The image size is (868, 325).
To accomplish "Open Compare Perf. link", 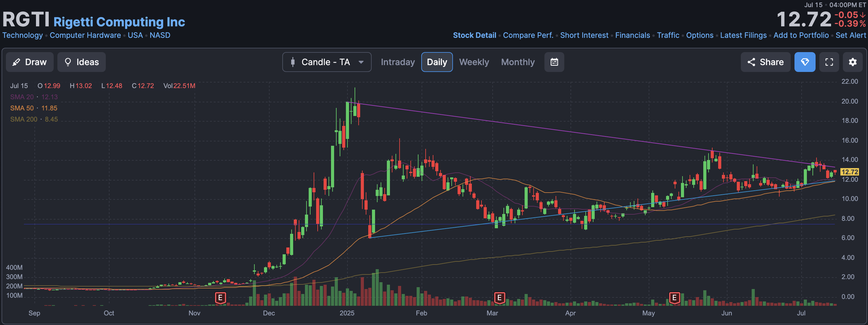I will 528,35.
